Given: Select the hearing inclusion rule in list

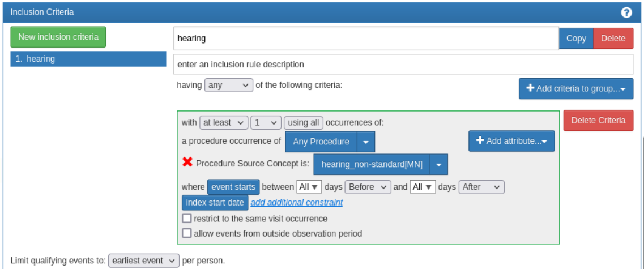Looking at the screenshot, I should point(88,59).
